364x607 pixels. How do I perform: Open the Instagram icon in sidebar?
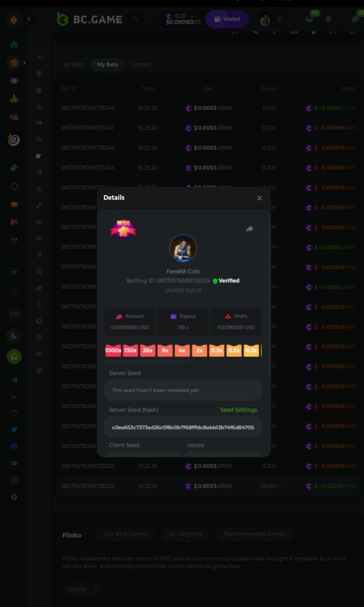(x=14, y=480)
